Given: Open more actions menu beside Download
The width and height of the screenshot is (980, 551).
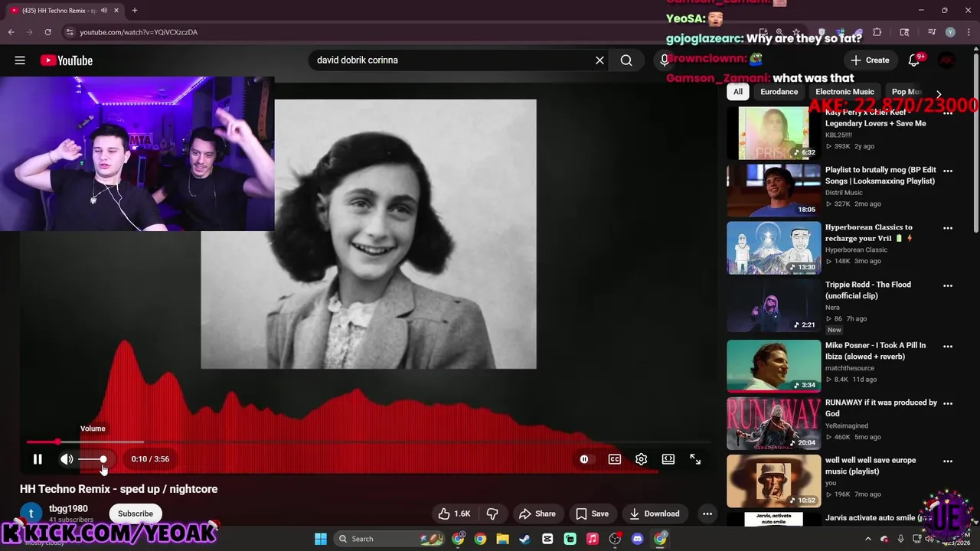Looking at the screenshot, I should point(707,514).
